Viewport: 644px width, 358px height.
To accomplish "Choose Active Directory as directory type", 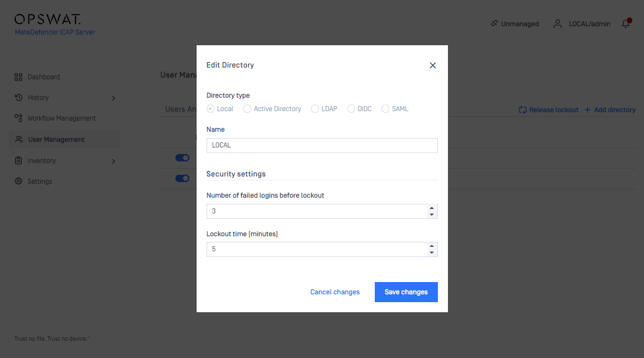I will pyautogui.click(x=247, y=109).
